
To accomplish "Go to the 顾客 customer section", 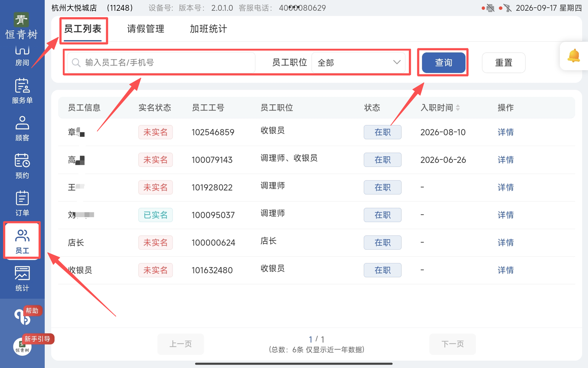I will [x=22, y=129].
